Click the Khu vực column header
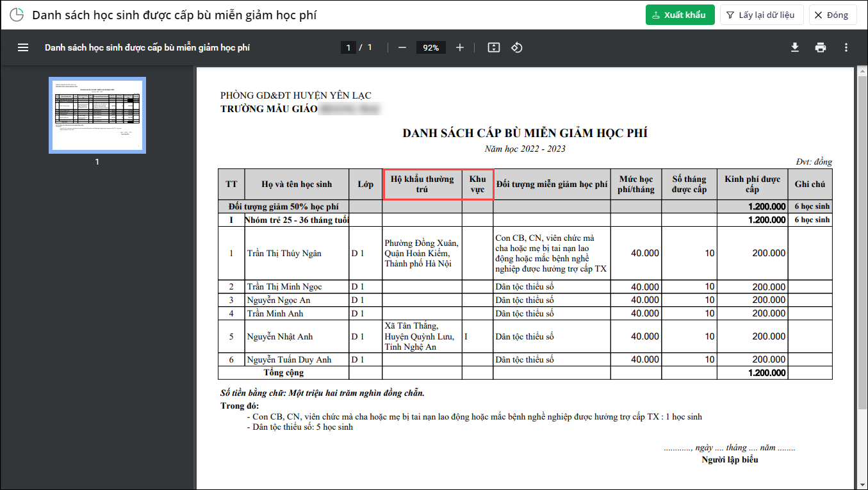 478,184
